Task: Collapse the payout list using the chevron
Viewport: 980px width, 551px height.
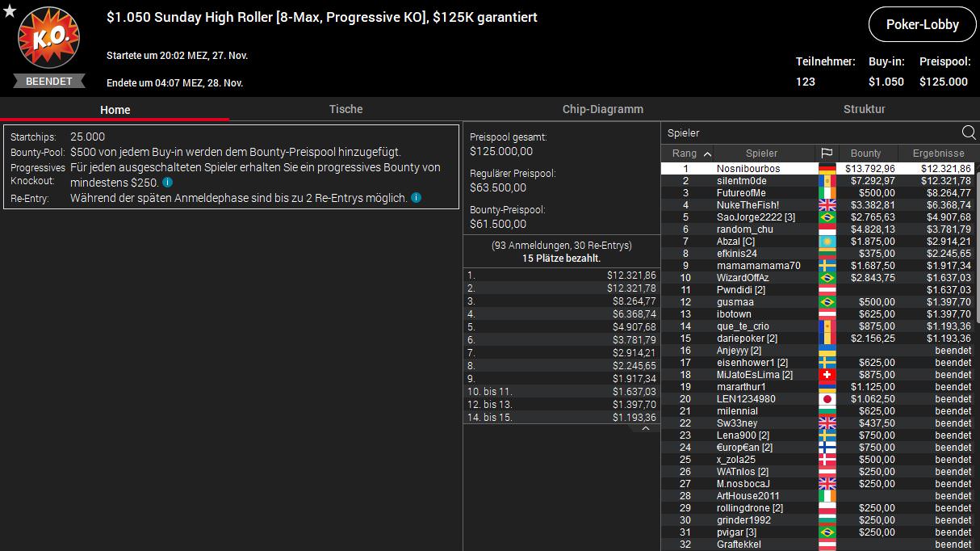Action: (644, 428)
